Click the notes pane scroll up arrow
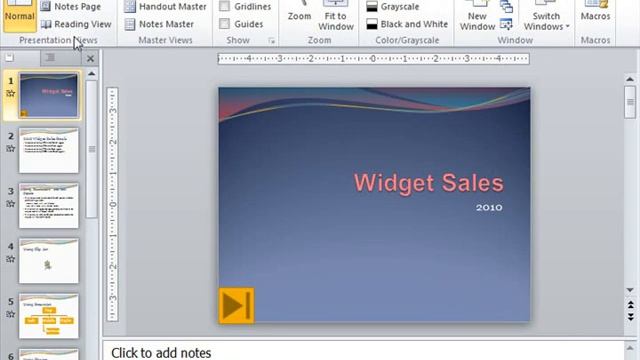Screen dimensions: 640x360 pos(631,348)
